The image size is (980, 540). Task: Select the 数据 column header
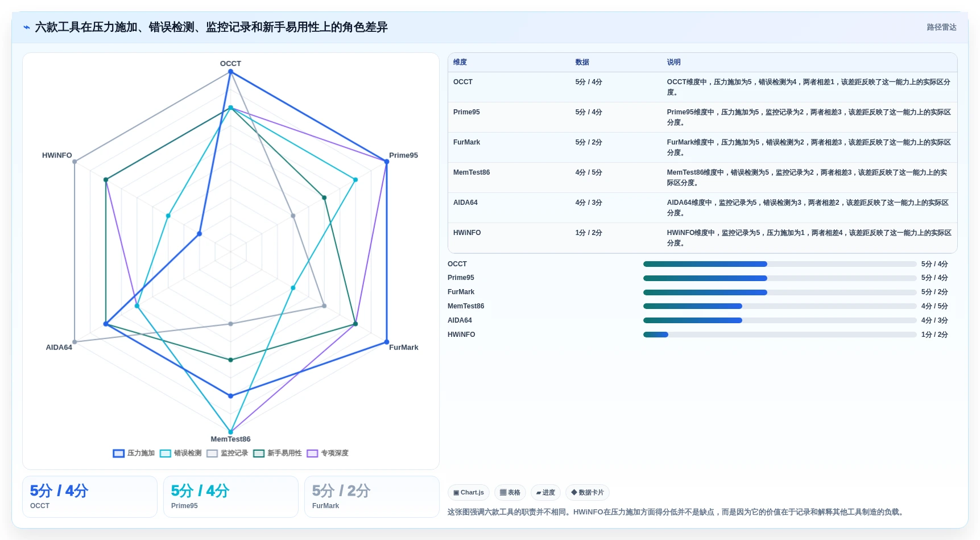pos(582,62)
